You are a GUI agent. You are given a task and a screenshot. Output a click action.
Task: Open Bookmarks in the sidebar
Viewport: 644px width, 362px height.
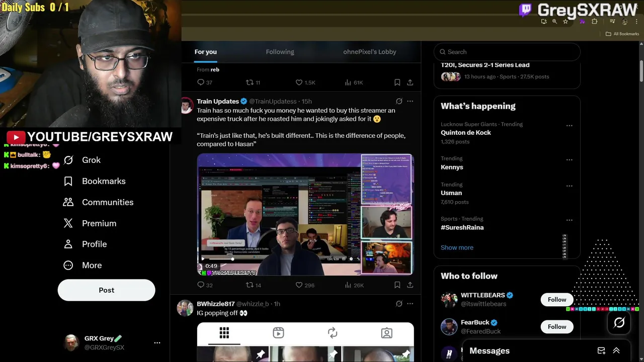[x=94, y=181]
